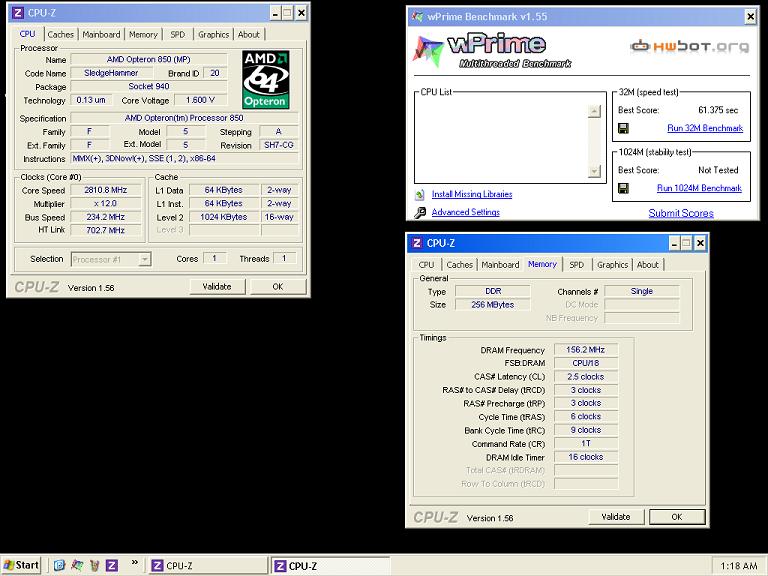This screenshot has width=768, height=576.
Task: Click the pressed active CPU-Z taskbar button
Action: coord(331,566)
